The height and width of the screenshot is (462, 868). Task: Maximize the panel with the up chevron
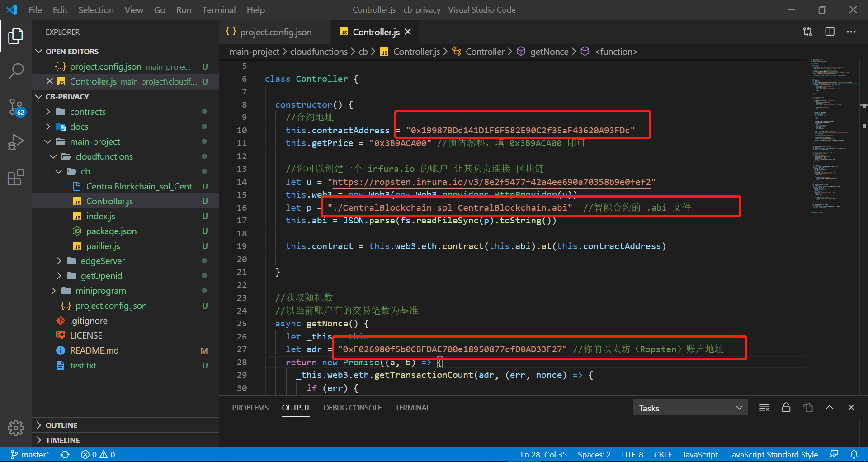(830, 408)
